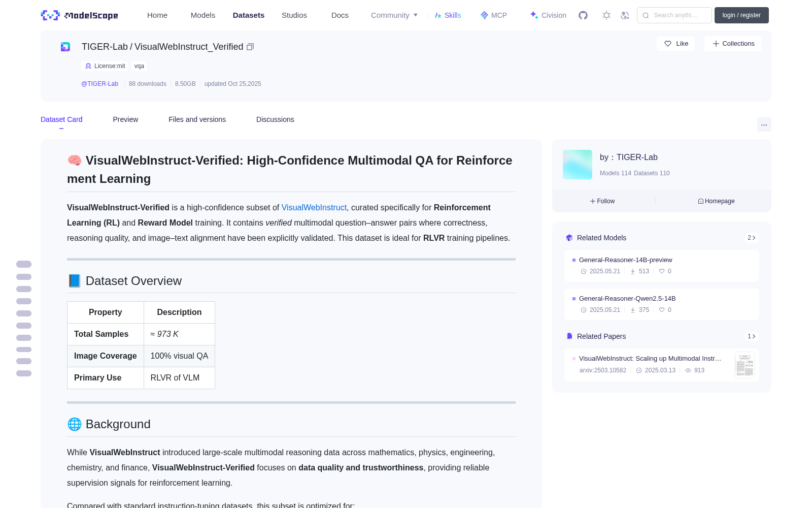
Task: Click the TIGER-Lab dataset avatar icon
Action: [65, 47]
